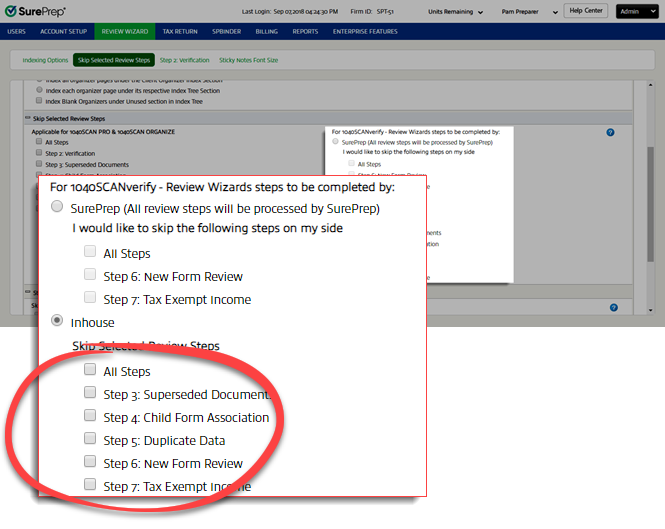665x529 pixels.
Task: Check Step 2: Verification under 1040SCAN PRO list
Action: pyautogui.click(x=39, y=152)
